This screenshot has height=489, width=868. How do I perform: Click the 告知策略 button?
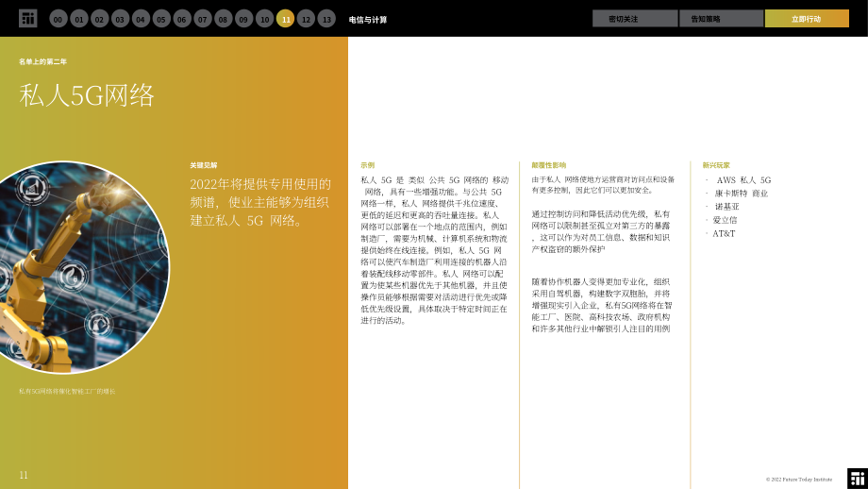tap(722, 18)
